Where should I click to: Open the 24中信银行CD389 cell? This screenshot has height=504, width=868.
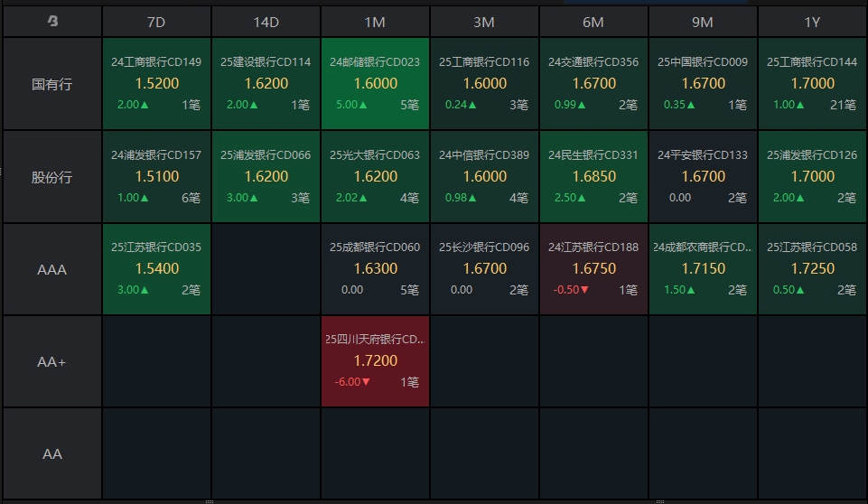click(484, 177)
